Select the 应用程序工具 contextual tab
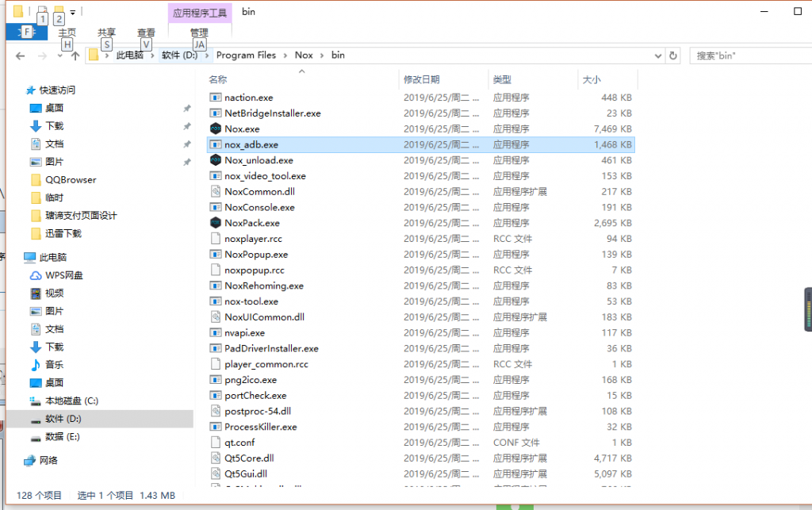This screenshot has width=812, height=510. (x=200, y=13)
